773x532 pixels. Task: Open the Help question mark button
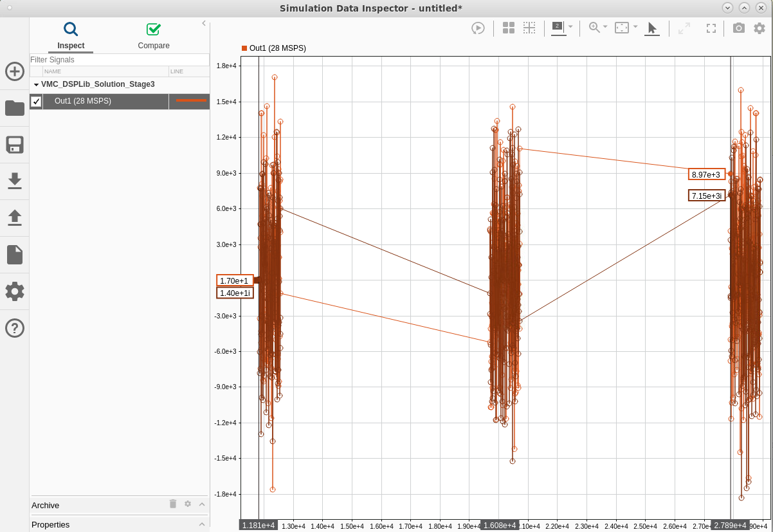point(15,328)
